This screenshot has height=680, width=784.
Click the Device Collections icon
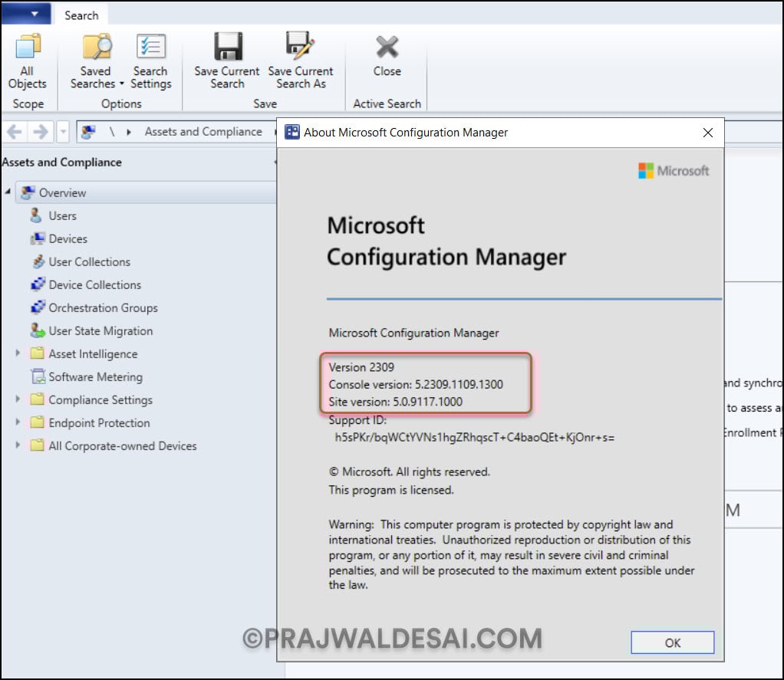click(x=38, y=284)
